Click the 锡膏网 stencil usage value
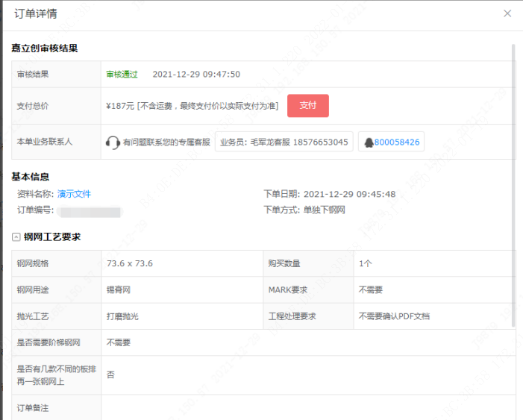This screenshot has height=420, width=523. (119, 289)
